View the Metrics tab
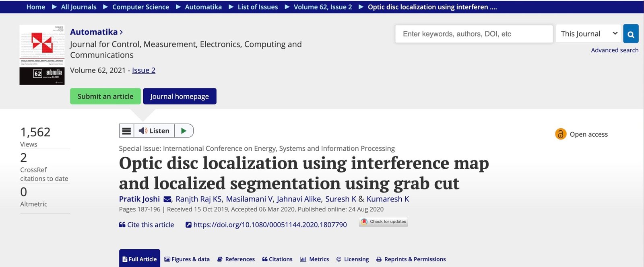644x267 pixels. [x=314, y=259]
